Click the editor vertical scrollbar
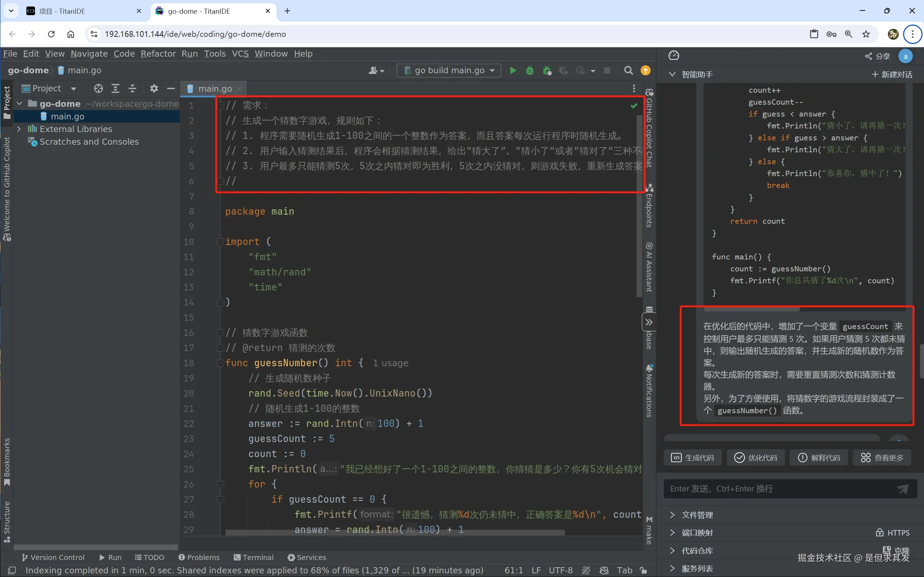Image resolution: width=924 pixels, height=577 pixels. [x=639, y=206]
